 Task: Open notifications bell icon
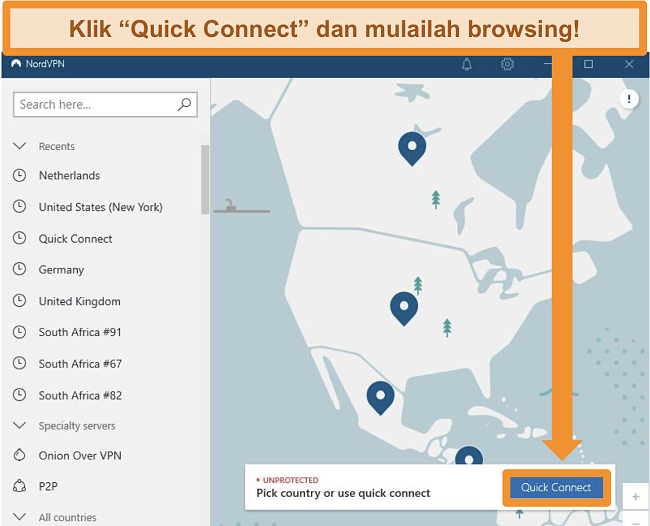click(467, 64)
